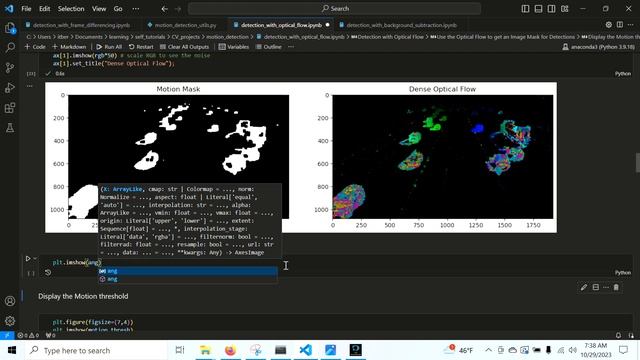This screenshot has height=360, width=640.
Task: Toggle the bottom panel layout icon
Action: [x=538, y=9]
